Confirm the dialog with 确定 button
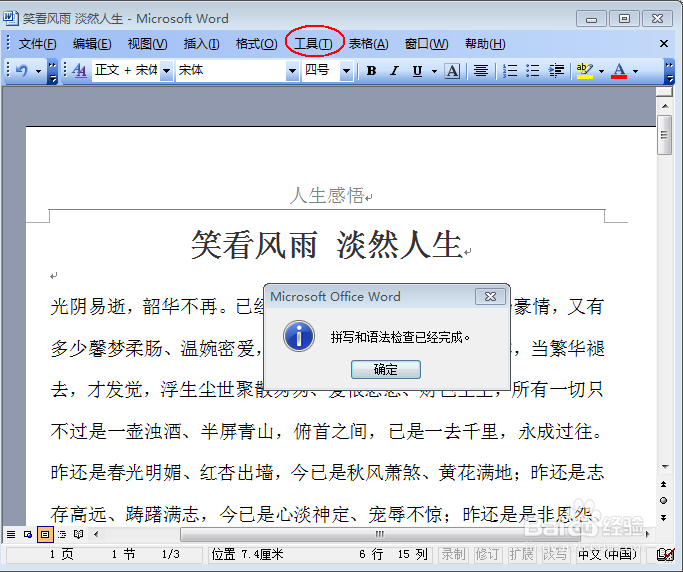Screen dimensions: 683x572 click(385, 369)
